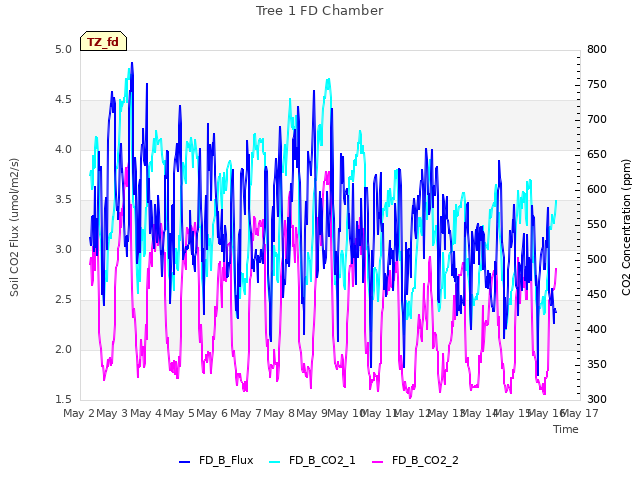Click the 500 right axis value

(597, 260)
